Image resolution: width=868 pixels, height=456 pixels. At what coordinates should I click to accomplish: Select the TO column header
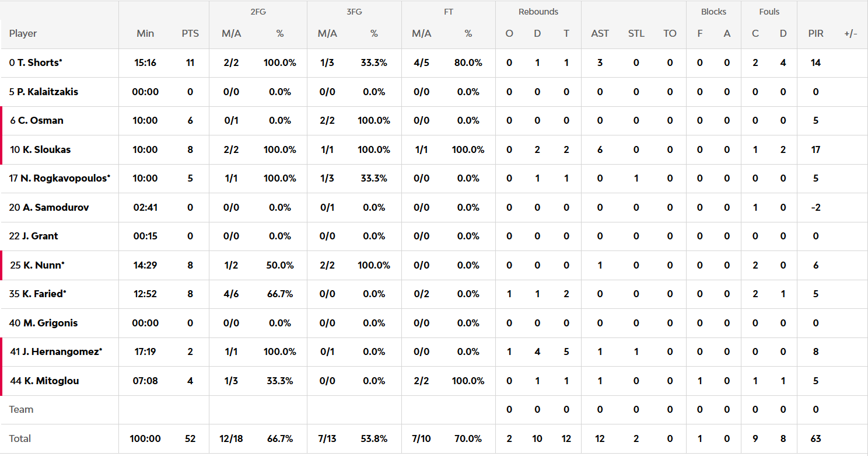[670, 33]
